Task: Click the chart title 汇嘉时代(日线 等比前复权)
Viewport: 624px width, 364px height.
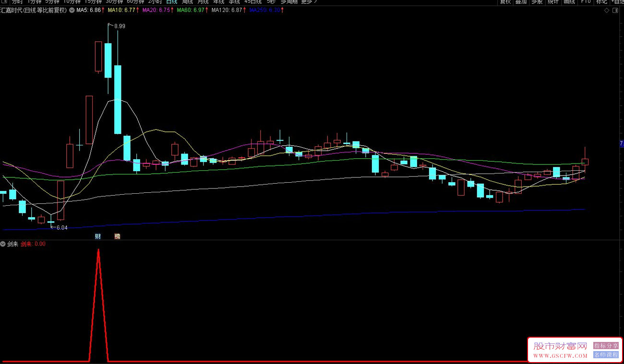Action: coord(34,10)
